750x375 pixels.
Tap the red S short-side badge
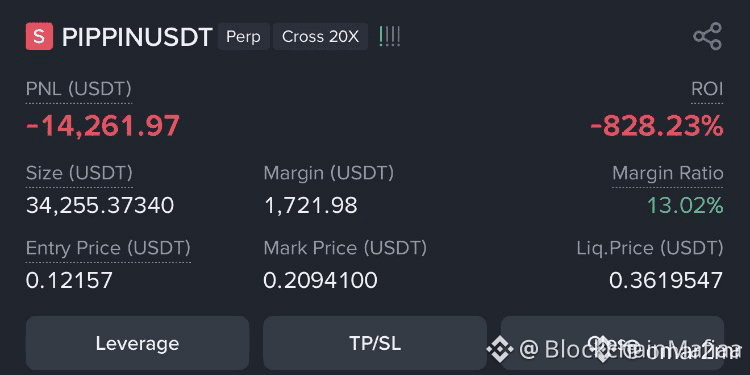[x=39, y=36]
